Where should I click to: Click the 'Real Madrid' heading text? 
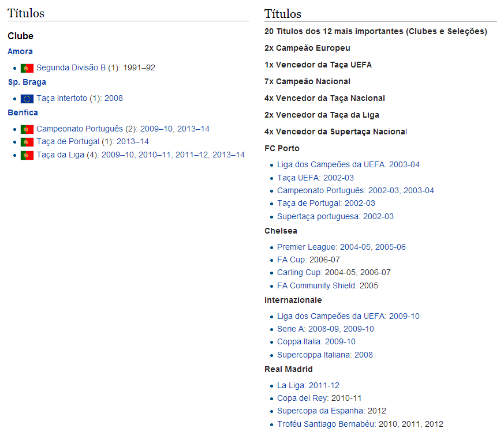point(288,369)
